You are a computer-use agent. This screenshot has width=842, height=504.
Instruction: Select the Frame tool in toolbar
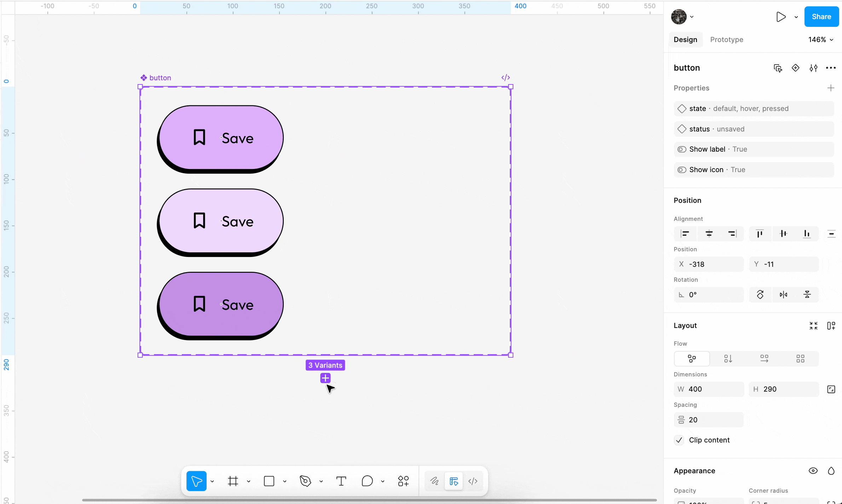point(233,481)
